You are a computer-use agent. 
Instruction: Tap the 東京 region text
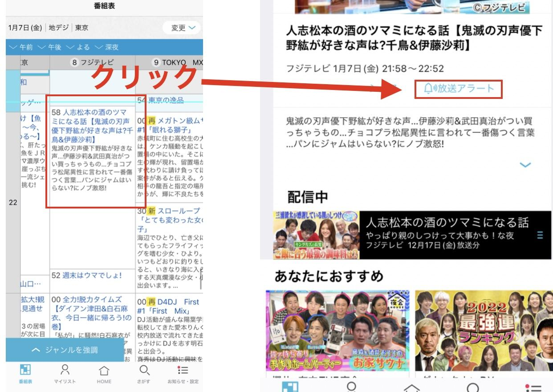tap(81, 28)
